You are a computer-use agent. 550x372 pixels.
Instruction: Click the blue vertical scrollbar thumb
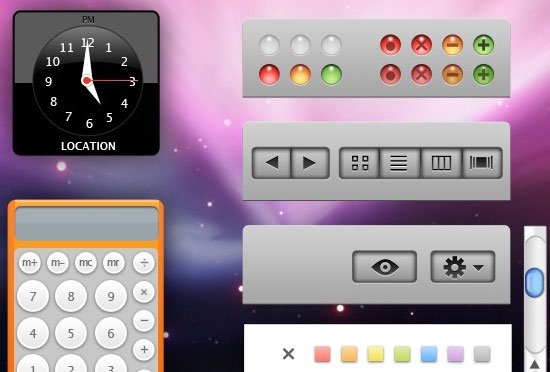pos(535,283)
